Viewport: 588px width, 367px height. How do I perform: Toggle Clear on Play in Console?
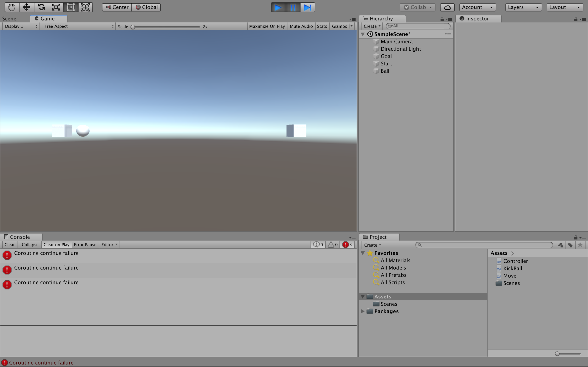(56, 245)
